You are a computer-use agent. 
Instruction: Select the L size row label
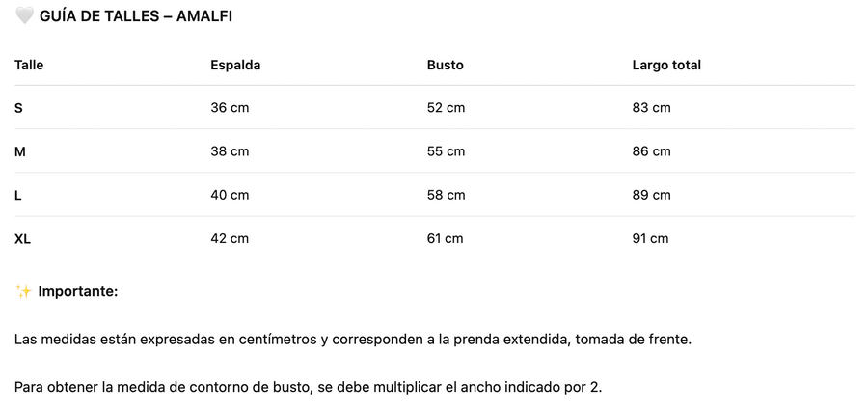[17, 196]
